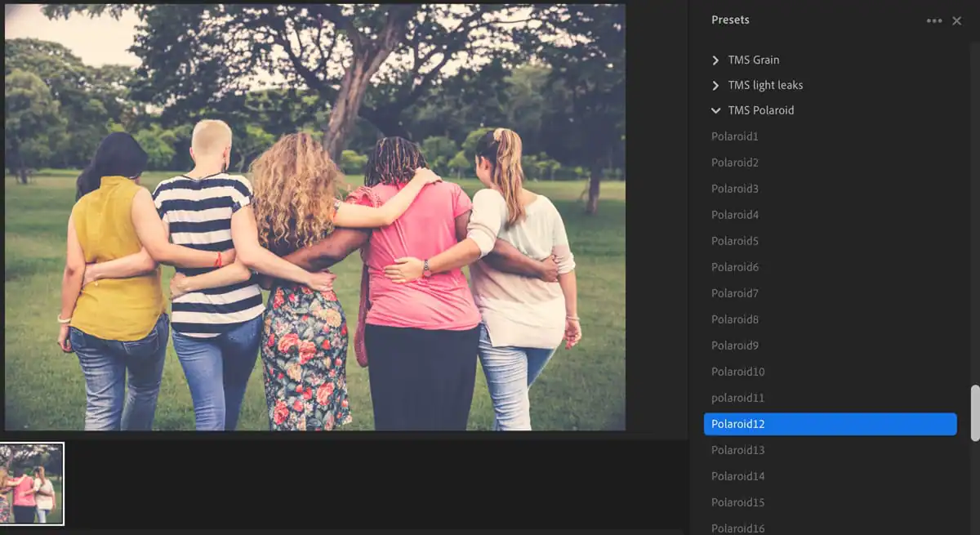Collapse the TMS Polaroid preset group

(715, 110)
